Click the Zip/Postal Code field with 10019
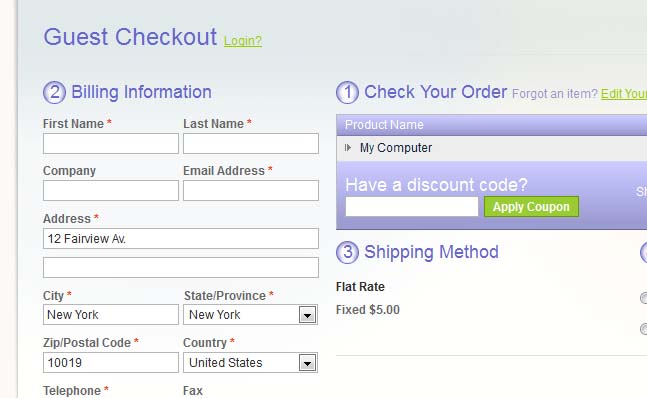Screen dimensions: 647x398 [111, 363]
